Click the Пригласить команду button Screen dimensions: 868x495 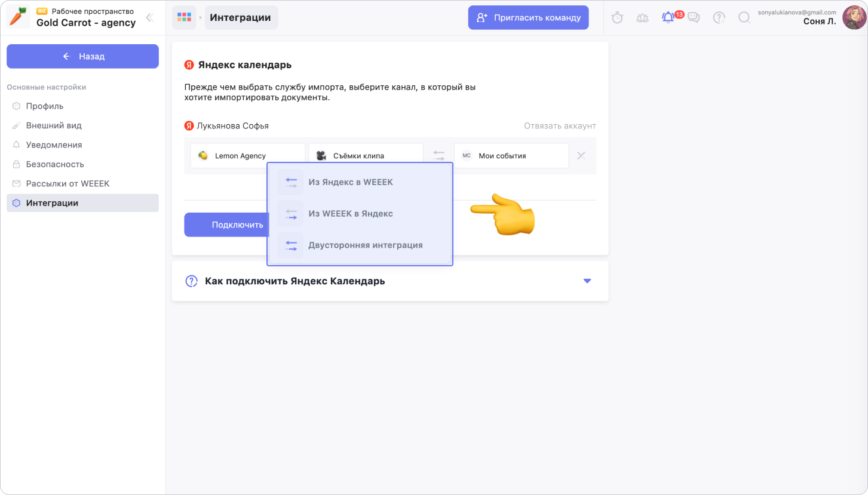click(528, 17)
